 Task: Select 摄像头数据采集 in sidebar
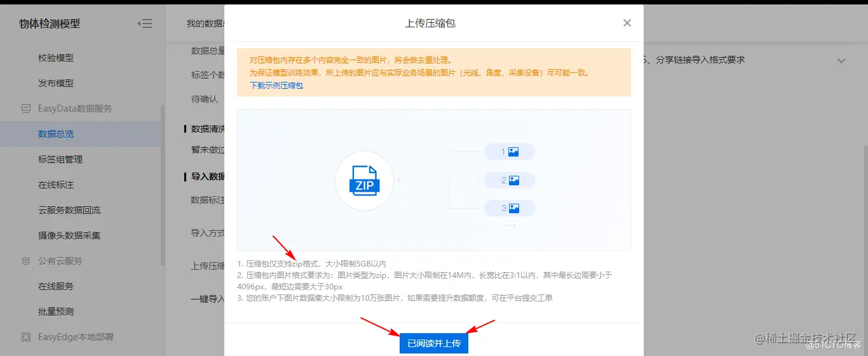coord(69,235)
